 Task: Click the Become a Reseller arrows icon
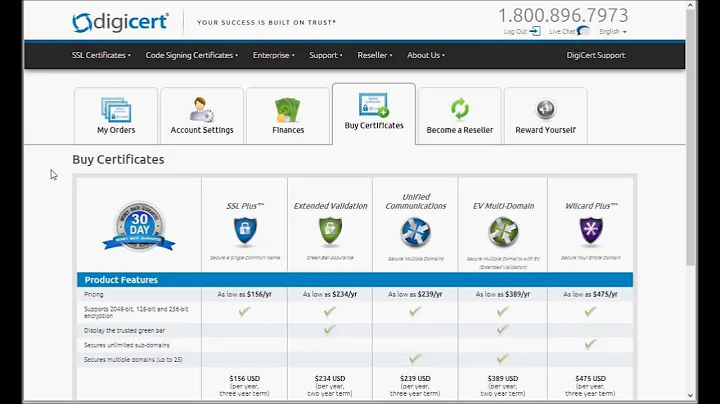click(460, 109)
